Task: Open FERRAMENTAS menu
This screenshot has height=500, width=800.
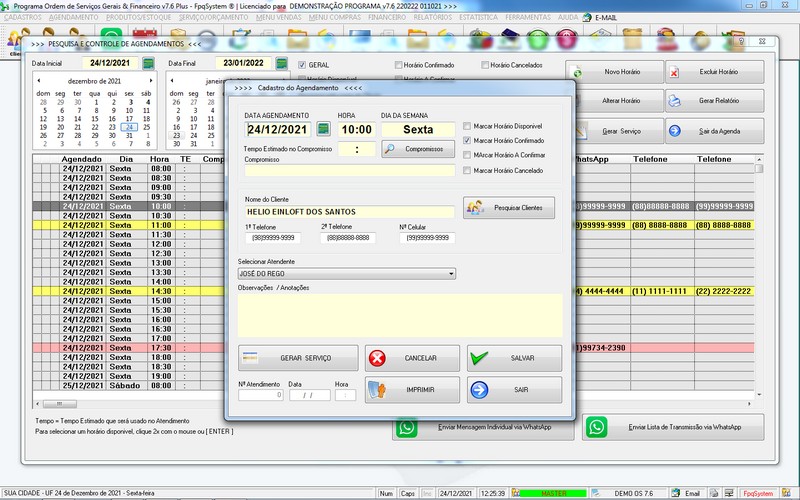Action: pyautogui.click(x=528, y=17)
